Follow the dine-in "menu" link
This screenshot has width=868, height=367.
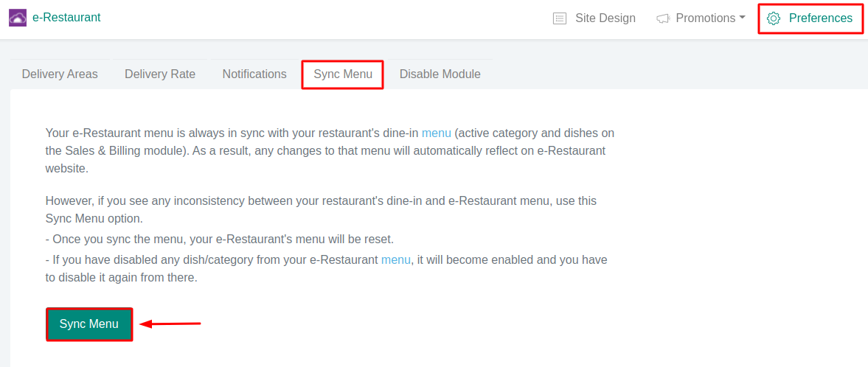pos(436,133)
